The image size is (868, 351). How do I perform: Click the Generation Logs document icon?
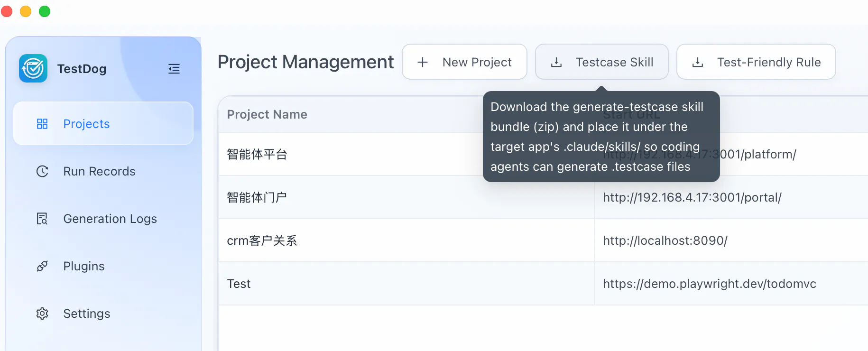click(x=42, y=219)
